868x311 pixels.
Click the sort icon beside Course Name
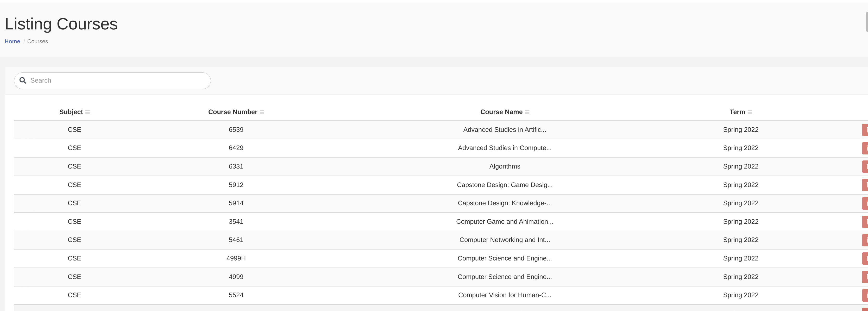pyautogui.click(x=527, y=113)
